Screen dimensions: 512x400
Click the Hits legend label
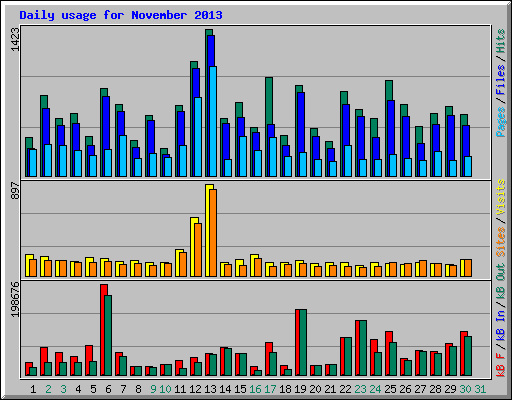[x=501, y=41]
